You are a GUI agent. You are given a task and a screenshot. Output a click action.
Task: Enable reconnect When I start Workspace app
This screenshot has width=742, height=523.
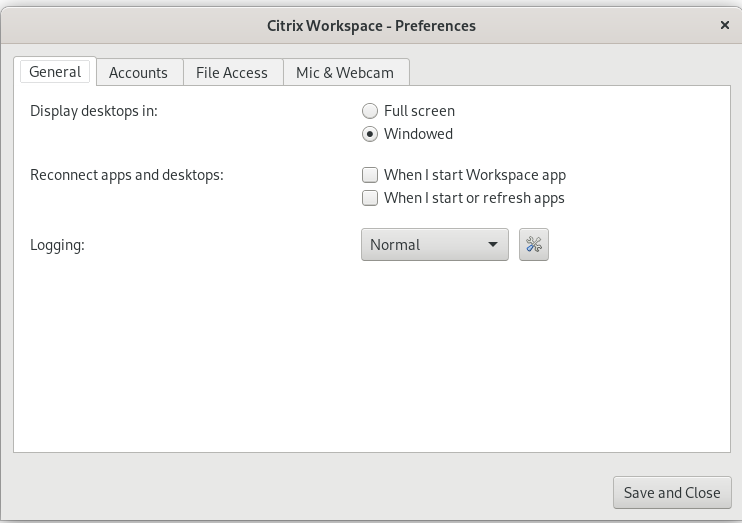coord(370,175)
